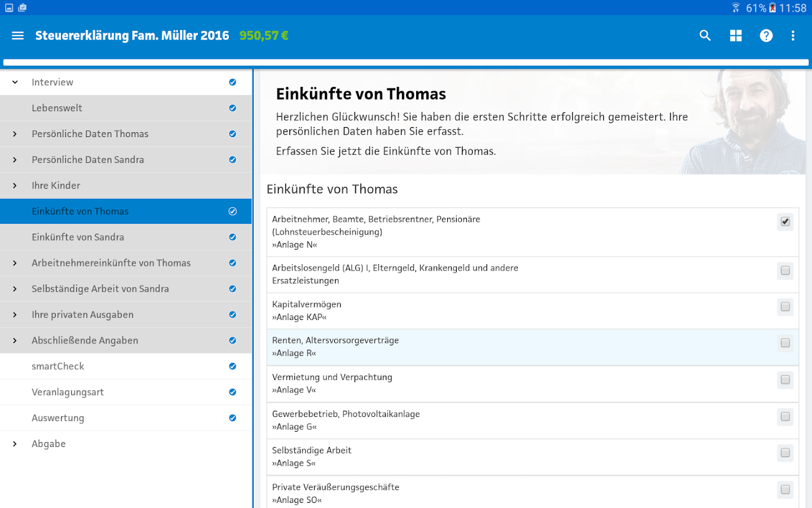
Task: Click checkmark next to Ihre privaten Ausgaben
Action: pyautogui.click(x=232, y=314)
